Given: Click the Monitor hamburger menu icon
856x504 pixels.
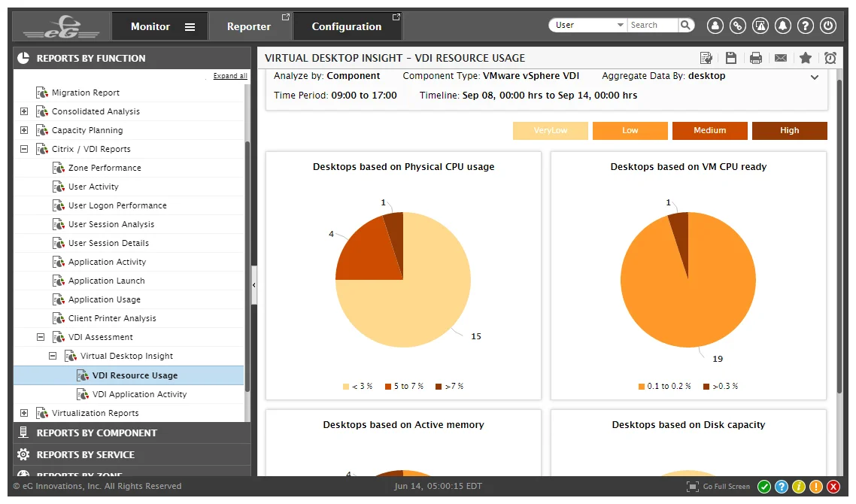Looking at the screenshot, I should [190, 27].
